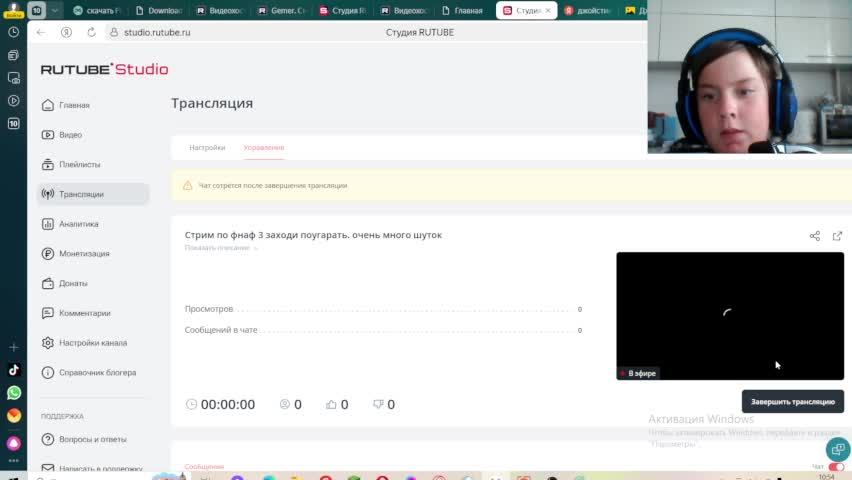
Task: Expand Показать описание under the stream title
Action: click(x=221, y=248)
